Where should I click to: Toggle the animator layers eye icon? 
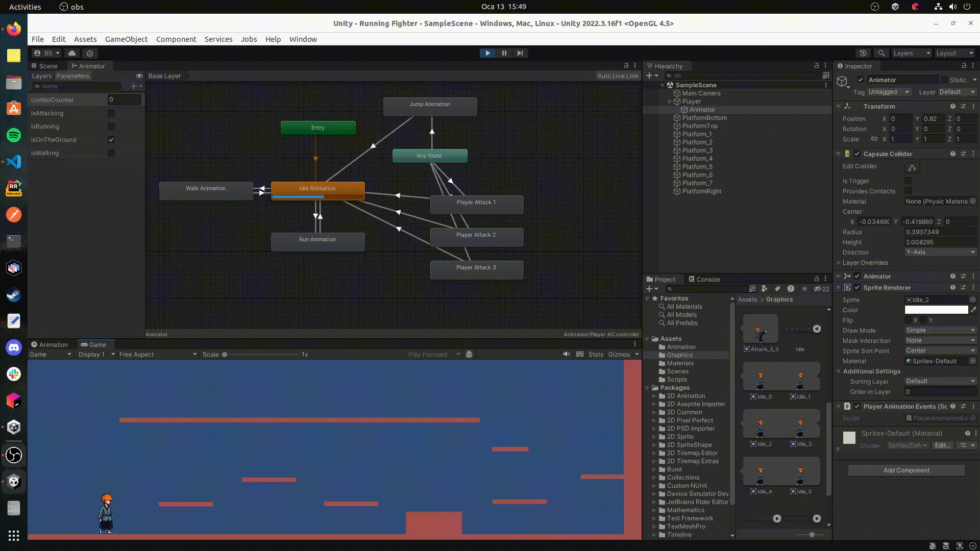tap(139, 76)
